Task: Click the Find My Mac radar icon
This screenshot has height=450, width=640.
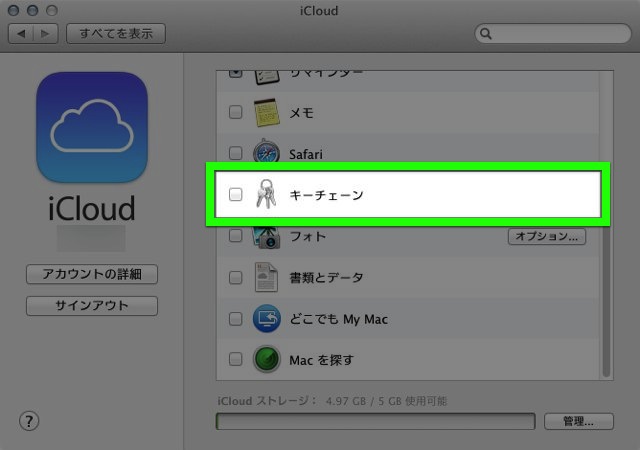Action: coord(266,359)
